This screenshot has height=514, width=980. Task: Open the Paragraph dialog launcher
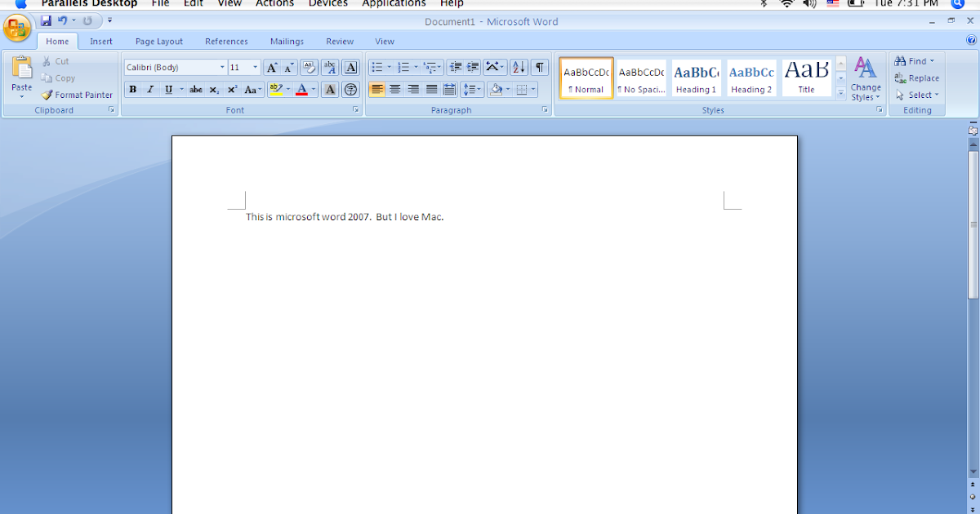coord(545,109)
